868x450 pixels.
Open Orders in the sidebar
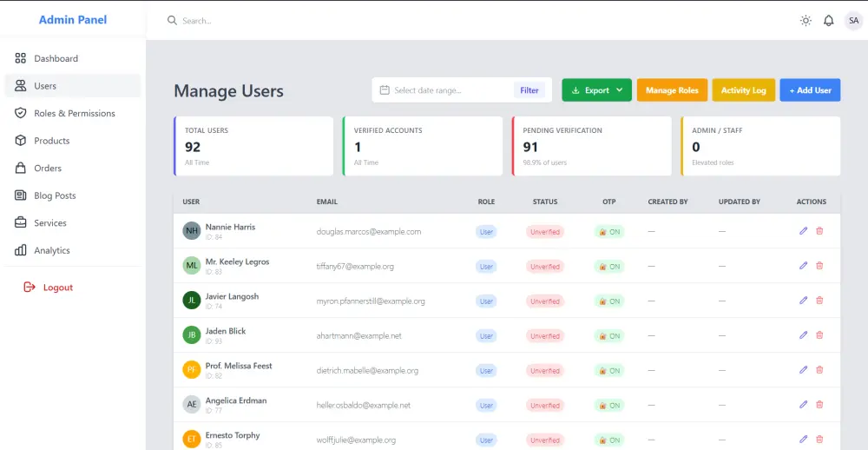(x=73, y=168)
